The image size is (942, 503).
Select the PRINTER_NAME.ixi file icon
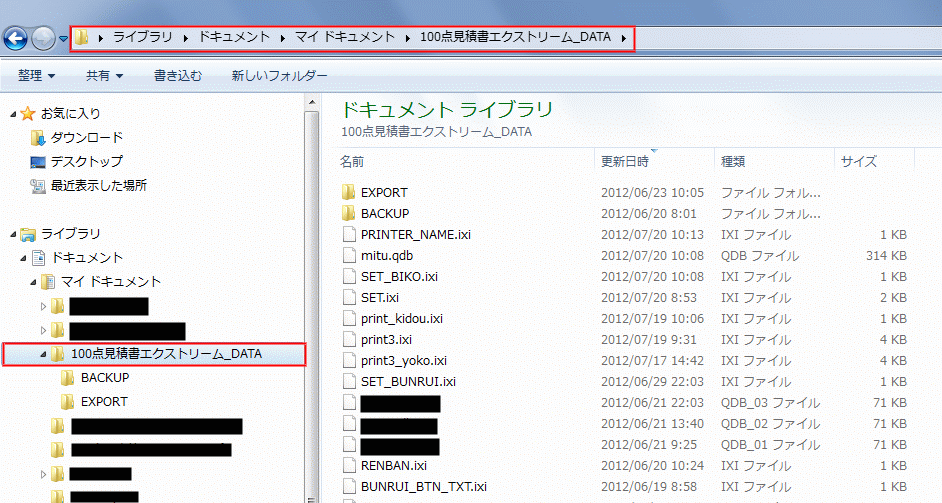coord(349,234)
